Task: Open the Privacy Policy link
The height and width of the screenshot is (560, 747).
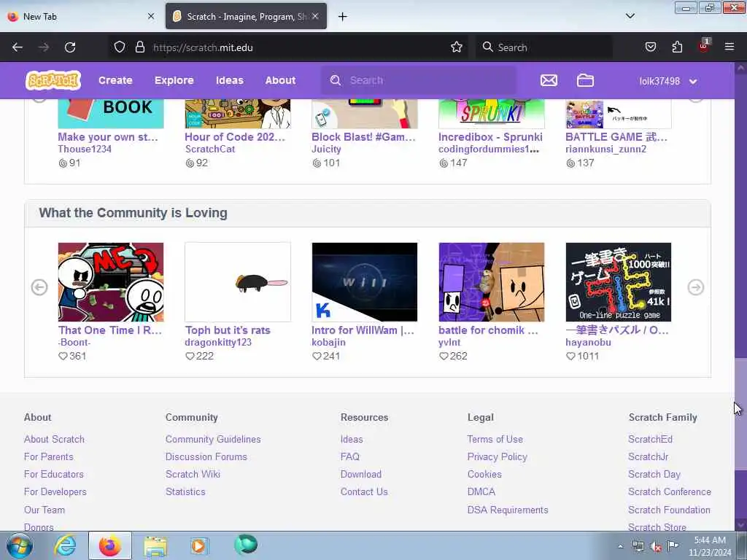Action: (x=497, y=456)
